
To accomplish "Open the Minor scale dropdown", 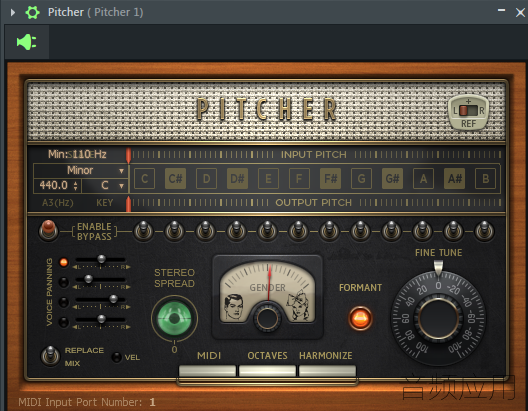I will [80, 170].
